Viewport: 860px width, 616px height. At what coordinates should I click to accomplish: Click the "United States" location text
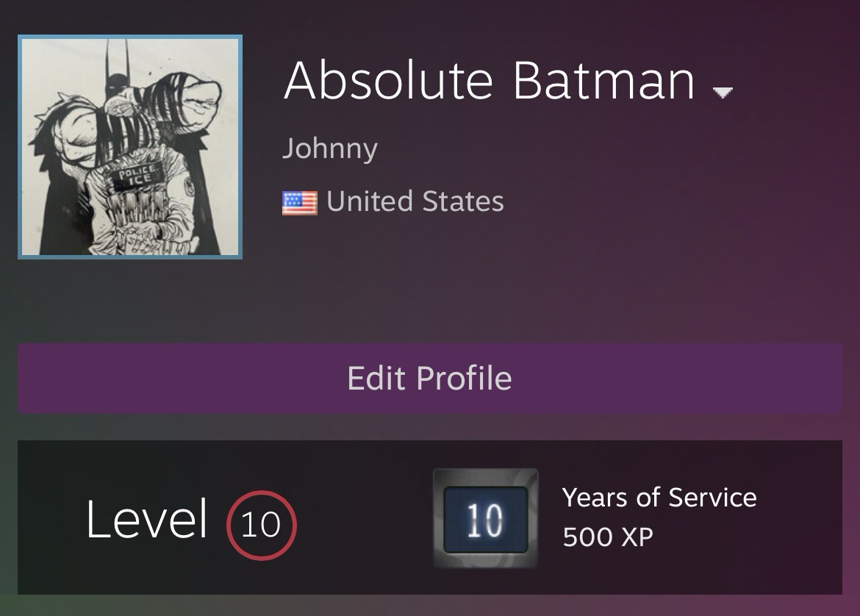click(x=415, y=201)
